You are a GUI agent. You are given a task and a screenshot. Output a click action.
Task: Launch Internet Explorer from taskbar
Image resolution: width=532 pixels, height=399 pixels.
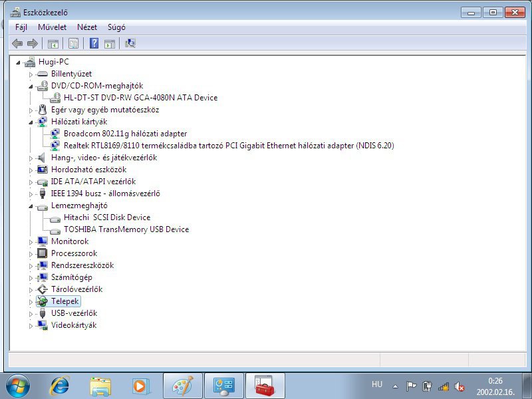[60, 386]
